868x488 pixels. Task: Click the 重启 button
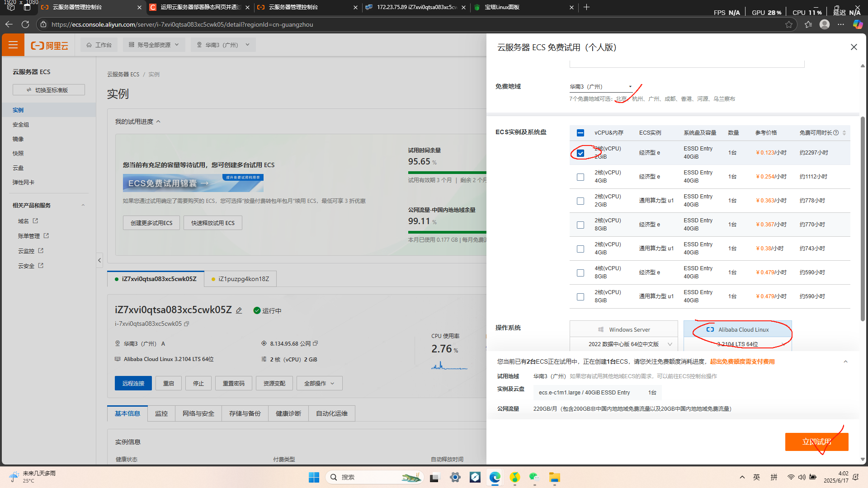coord(169,384)
